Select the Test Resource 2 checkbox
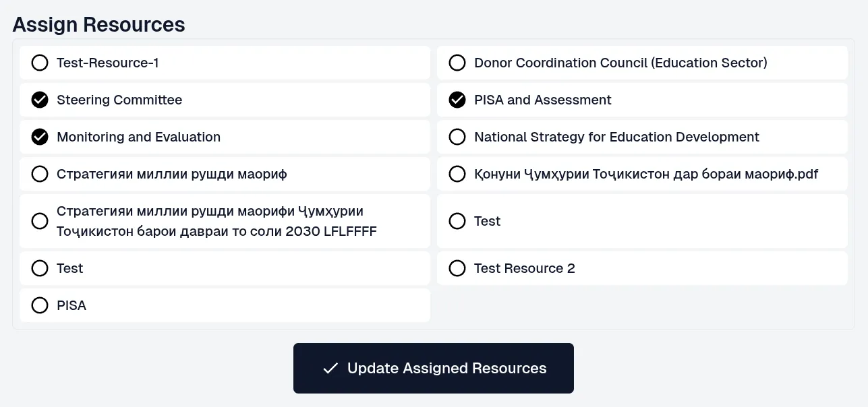 point(457,268)
